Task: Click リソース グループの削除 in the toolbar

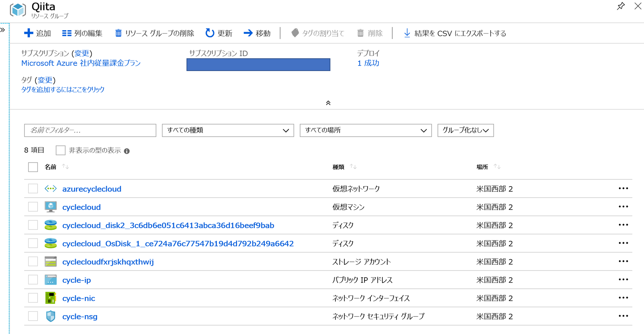Action: click(154, 33)
